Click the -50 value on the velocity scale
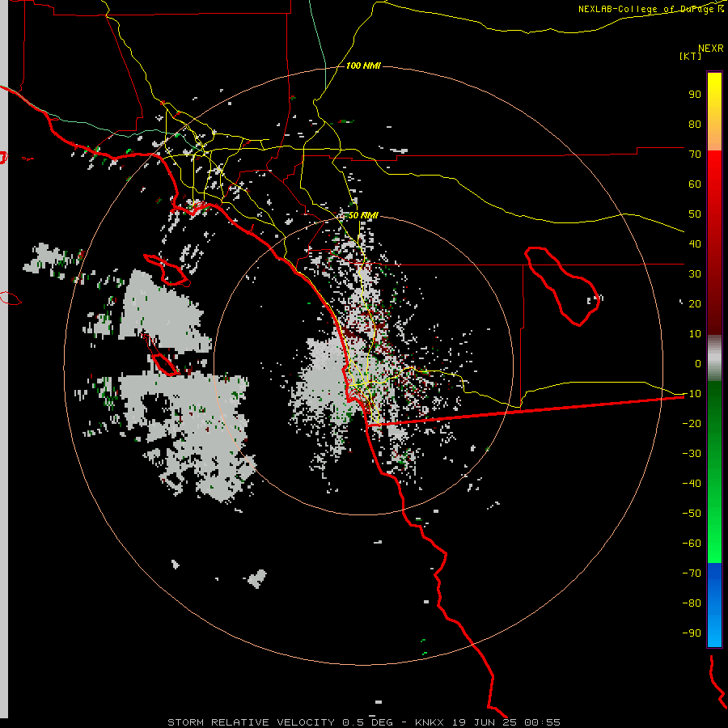The width and height of the screenshot is (728, 728). coord(692,514)
